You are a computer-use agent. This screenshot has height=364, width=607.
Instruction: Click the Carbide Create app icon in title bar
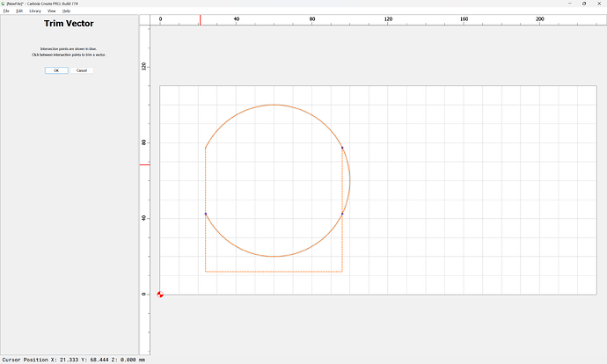(x=4, y=4)
